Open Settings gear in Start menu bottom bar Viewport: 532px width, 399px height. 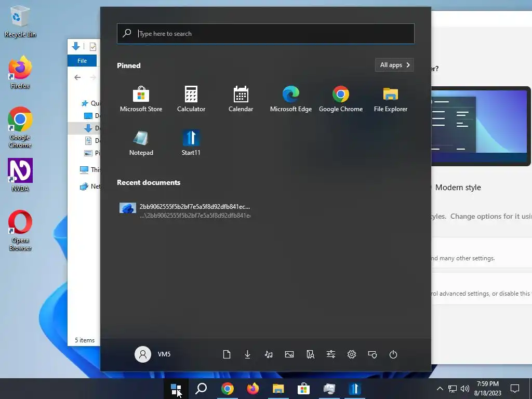click(x=352, y=354)
